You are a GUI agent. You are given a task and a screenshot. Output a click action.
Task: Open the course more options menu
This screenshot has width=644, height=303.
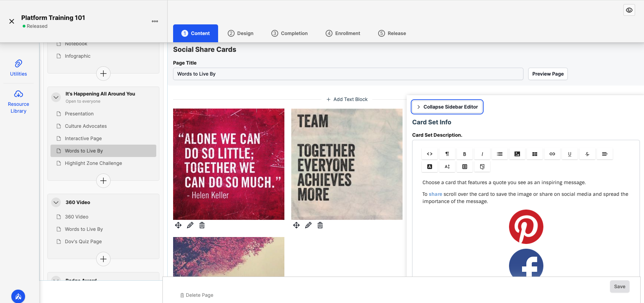(x=155, y=21)
